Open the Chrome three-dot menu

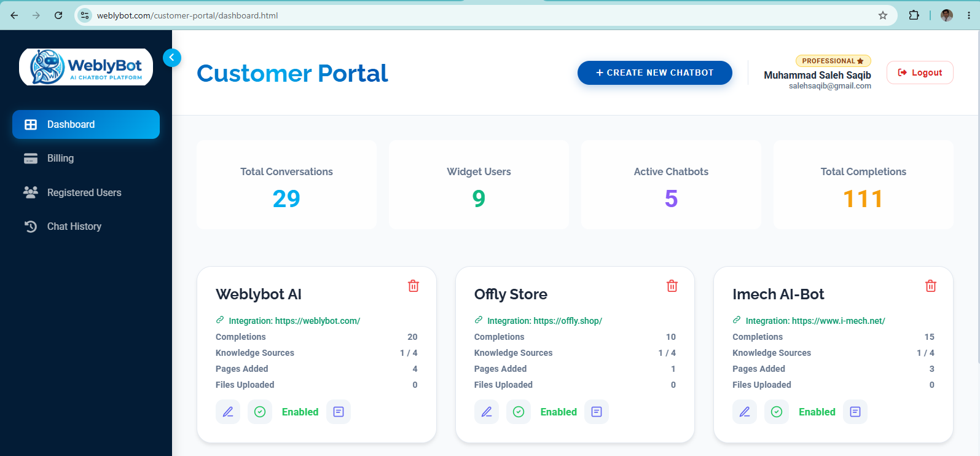click(969, 15)
